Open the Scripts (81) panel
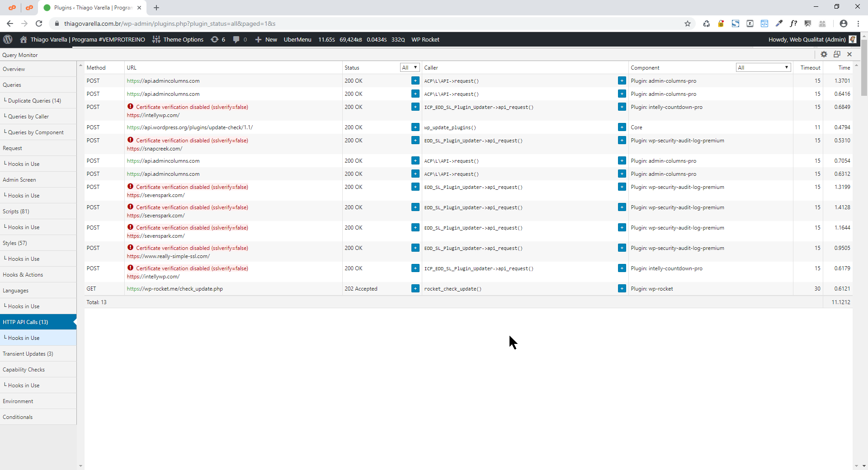 point(38,211)
